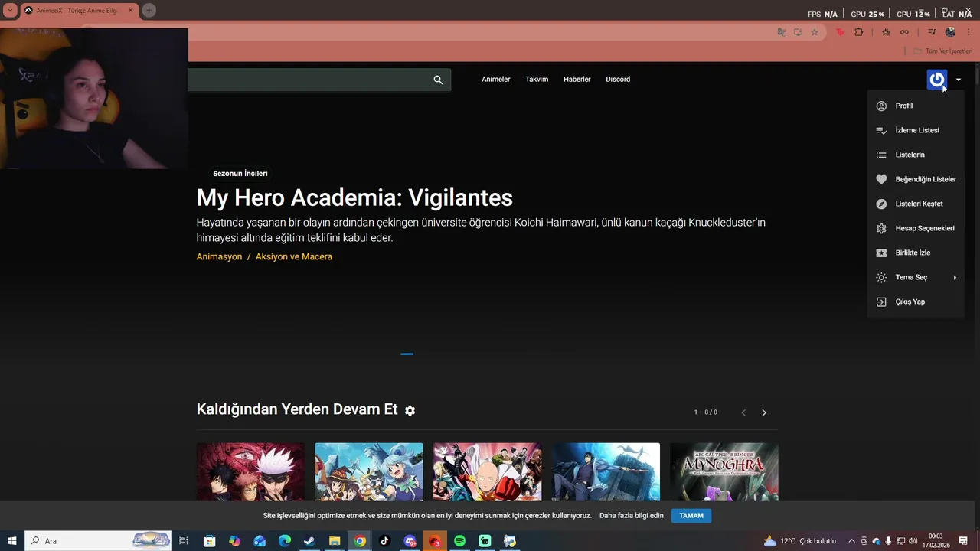Open the tab search dropdown in Chrome
The height and width of the screenshot is (551, 980).
[x=10, y=10]
